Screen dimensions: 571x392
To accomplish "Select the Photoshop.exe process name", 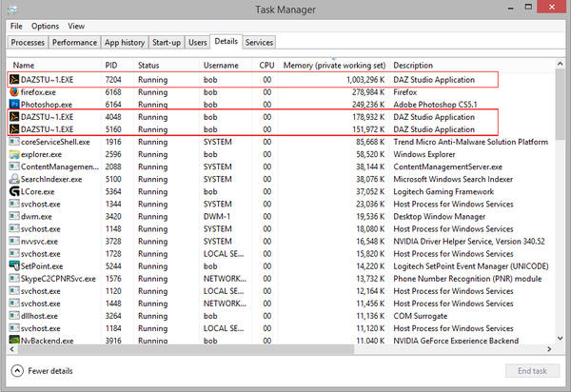I will (47, 105).
